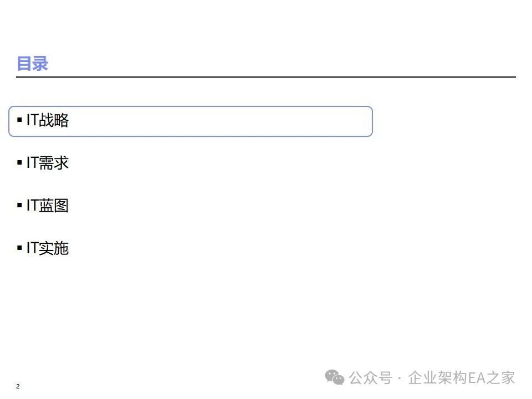Click the slide page number 2
Viewport: 532px width, 399px height.
tap(18, 386)
